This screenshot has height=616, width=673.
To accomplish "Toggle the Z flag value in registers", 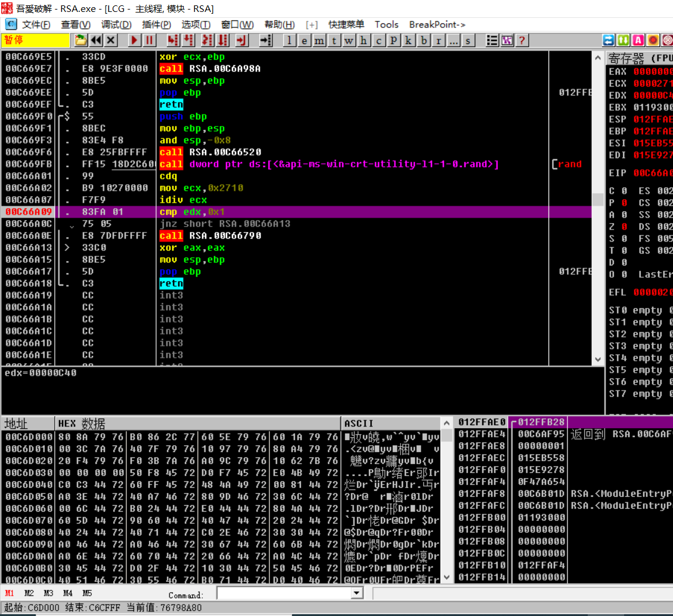I will pos(624,226).
